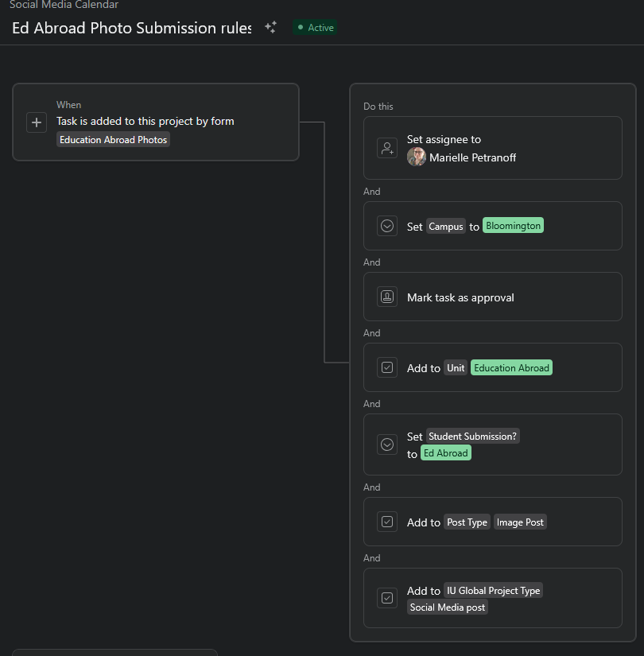Click the Unit field label chip

pos(456,367)
